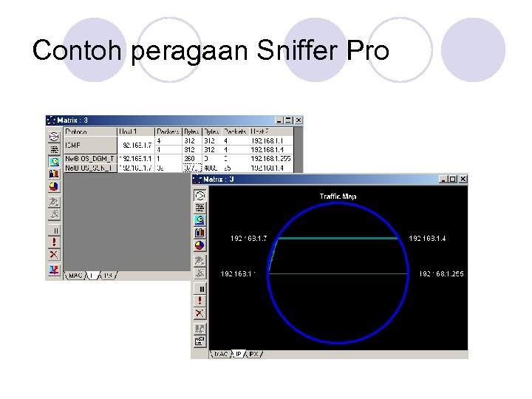Click Visual Filter icon in Traffic Map window
Viewport: 532px width, 399px height.
pos(199,273)
